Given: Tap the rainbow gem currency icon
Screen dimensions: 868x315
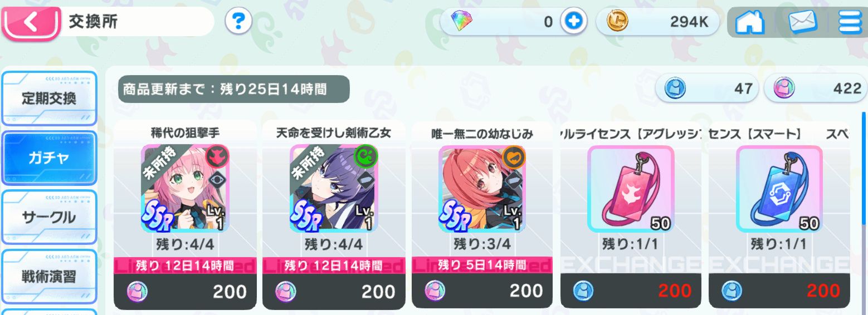Looking at the screenshot, I should coord(461,22).
